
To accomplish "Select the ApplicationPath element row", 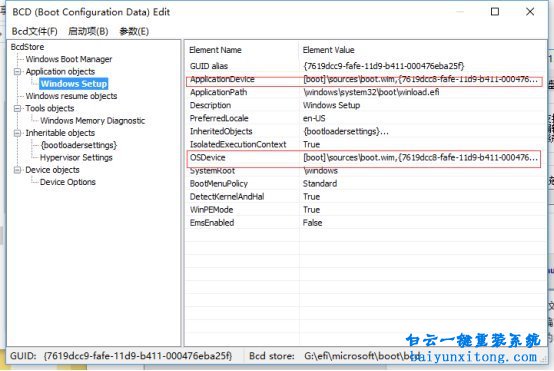I will (x=365, y=92).
